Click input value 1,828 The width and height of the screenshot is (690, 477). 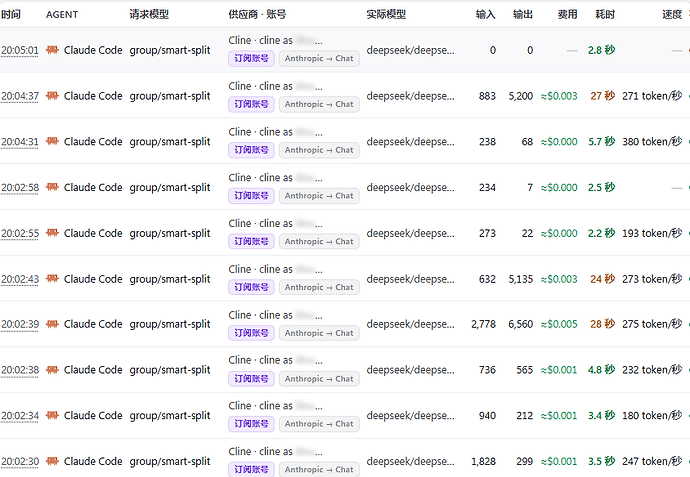click(x=484, y=462)
